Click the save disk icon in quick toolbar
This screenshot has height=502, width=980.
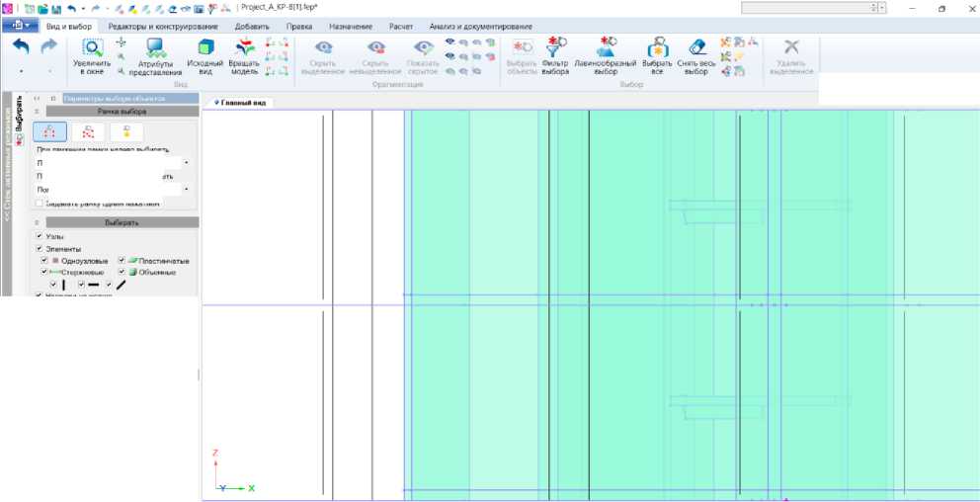(x=56, y=9)
